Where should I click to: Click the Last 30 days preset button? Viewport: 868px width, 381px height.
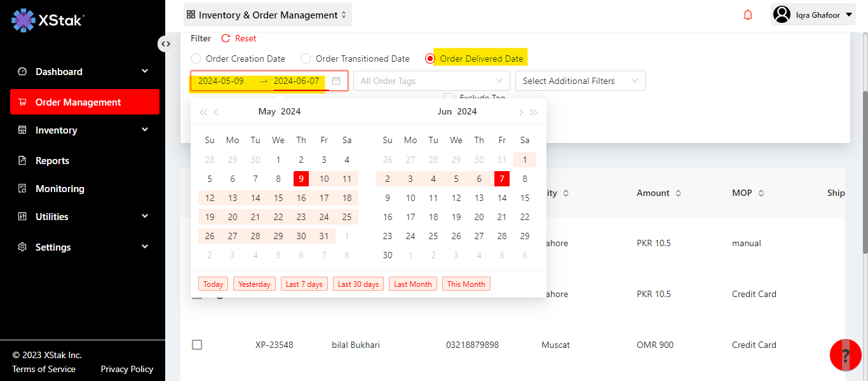tap(358, 284)
